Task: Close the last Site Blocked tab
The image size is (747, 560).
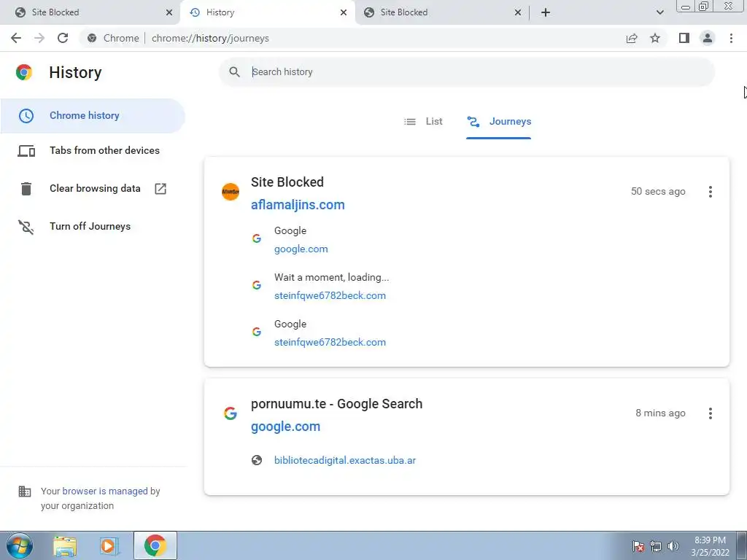Action: pos(518,12)
